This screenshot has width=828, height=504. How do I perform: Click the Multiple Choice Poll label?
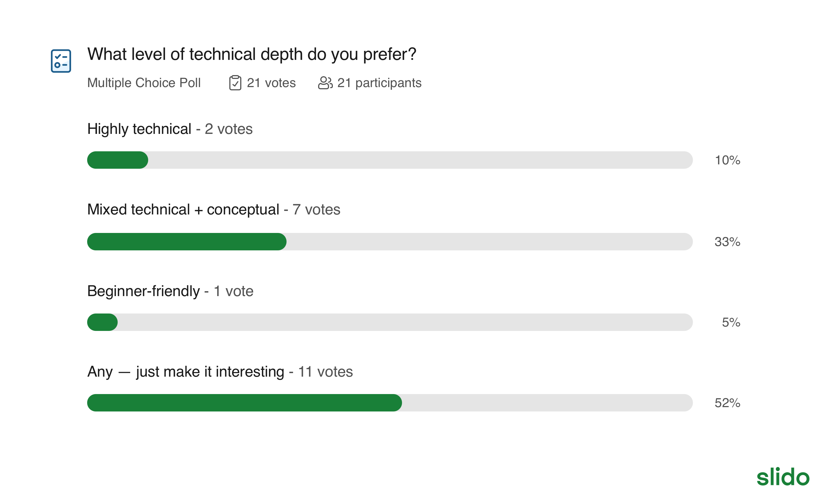(144, 83)
